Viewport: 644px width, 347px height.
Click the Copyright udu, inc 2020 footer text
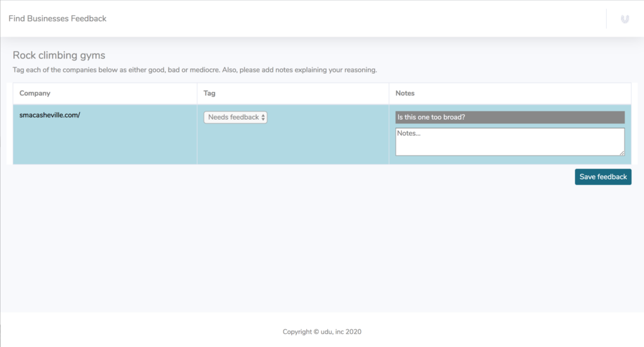(322, 332)
